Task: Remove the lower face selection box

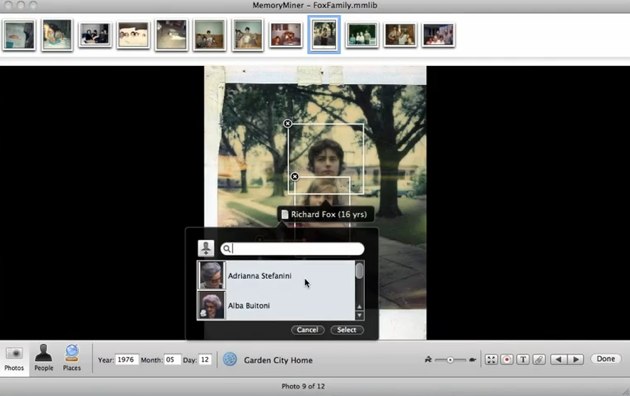Action: pos(295,176)
